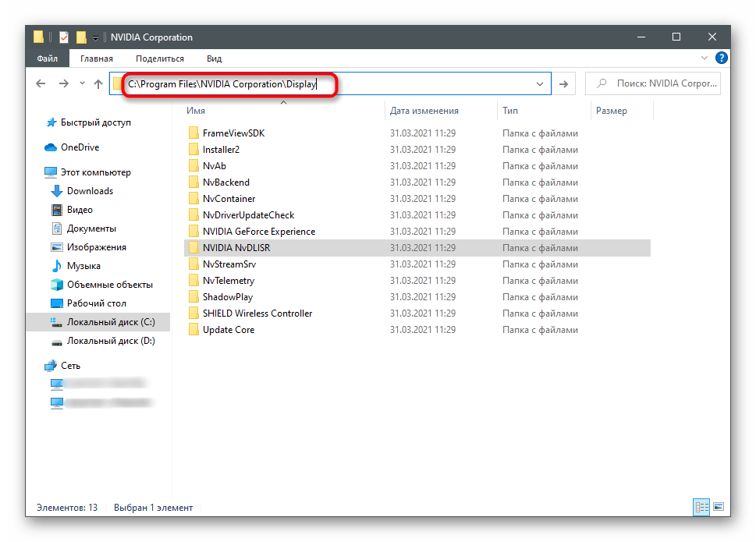Open the Главная ribbon tab
This screenshot has height=542, width=756.
click(x=97, y=58)
